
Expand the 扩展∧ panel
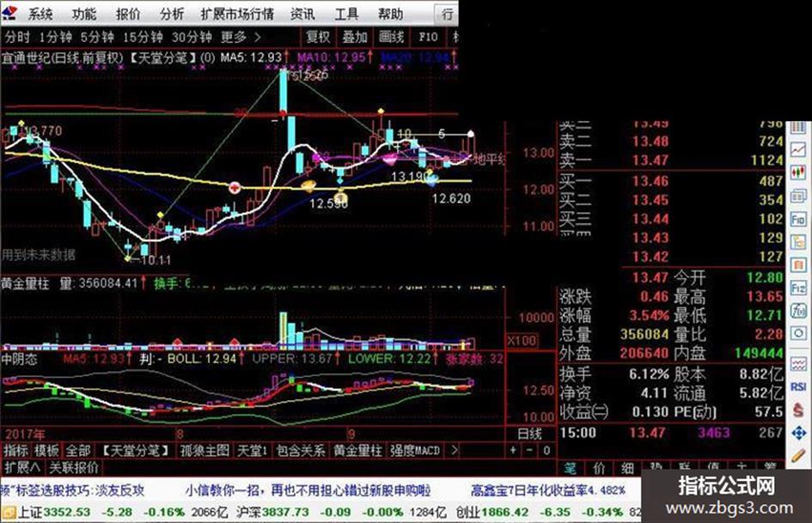coord(21,467)
